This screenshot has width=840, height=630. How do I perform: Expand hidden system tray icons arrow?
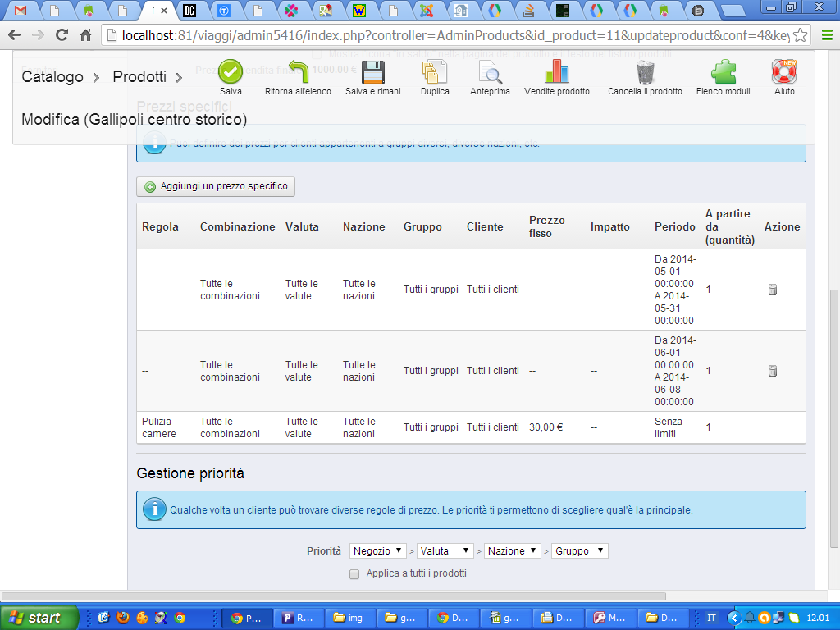pos(733,619)
